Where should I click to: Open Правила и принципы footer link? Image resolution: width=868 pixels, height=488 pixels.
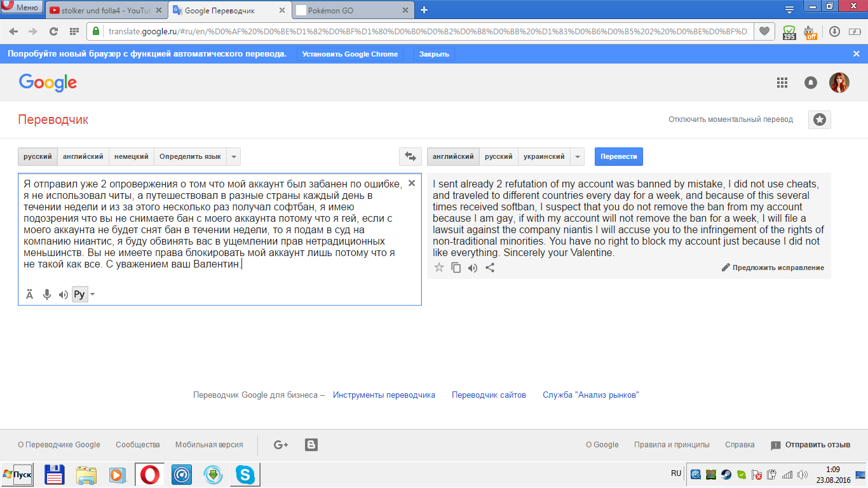(x=672, y=445)
